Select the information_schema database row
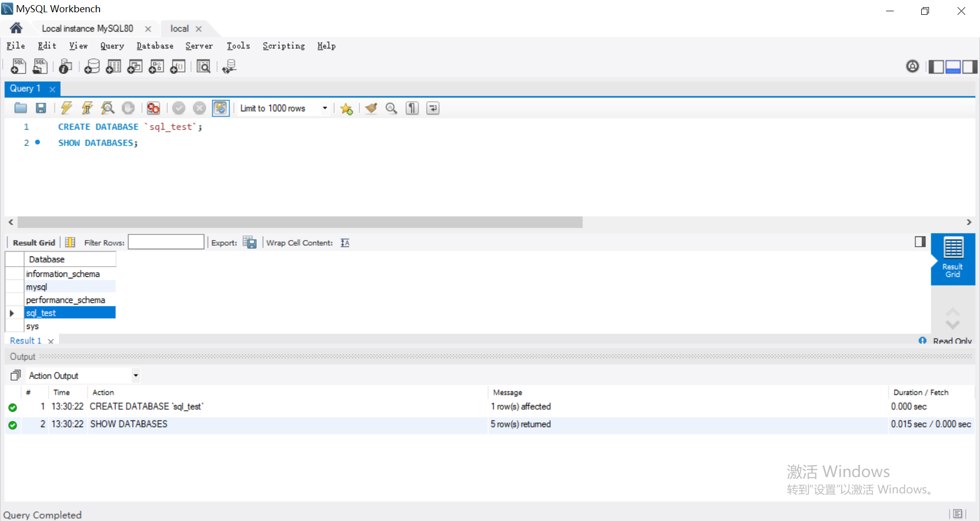This screenshot has width=980, height=521. [x=70, y=274]
